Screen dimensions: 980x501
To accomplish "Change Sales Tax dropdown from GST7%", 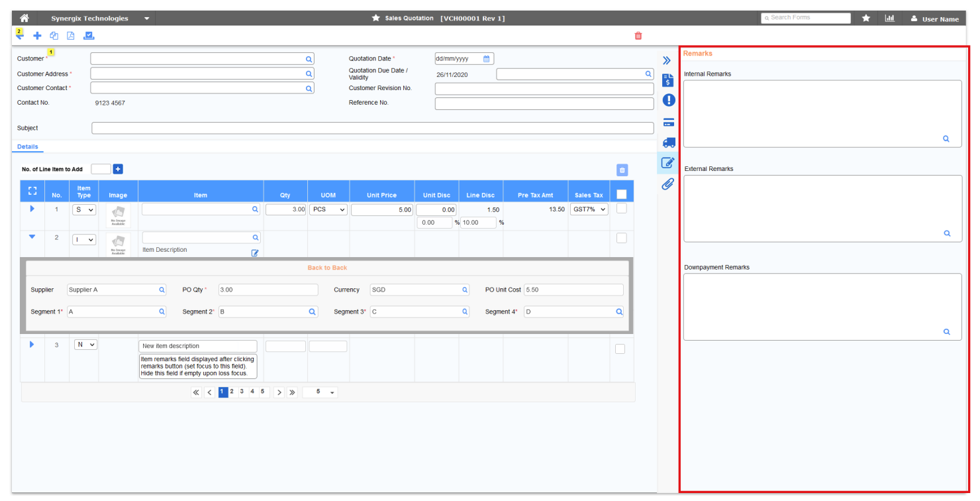I will coord(589,209).
